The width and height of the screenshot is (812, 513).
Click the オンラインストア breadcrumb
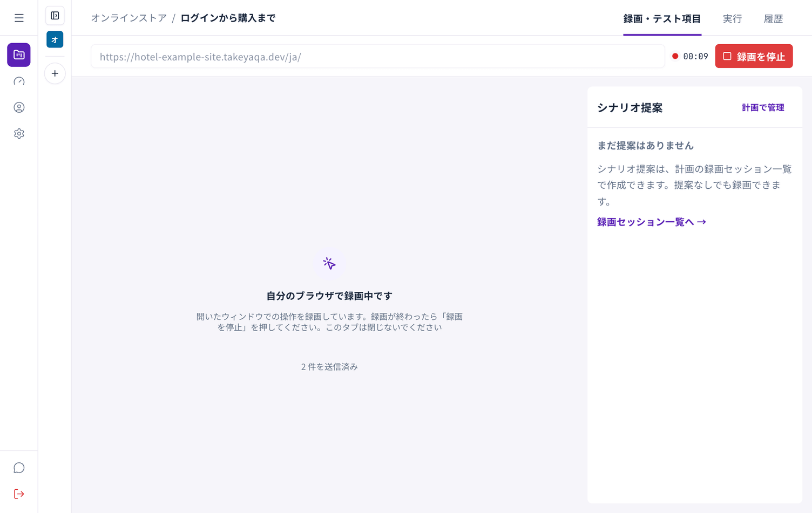coord(129,18)
